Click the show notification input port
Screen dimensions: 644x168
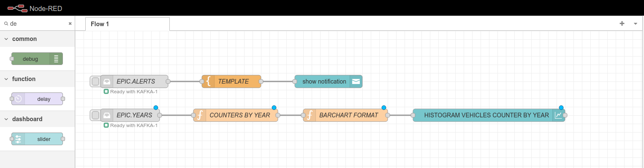pos(295,81)
